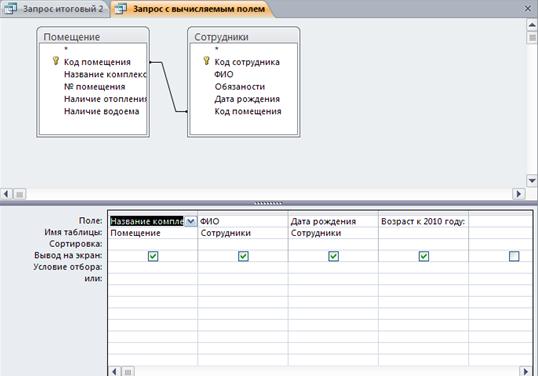Click the Сотрудники table cell under ФИО
The width and height of the screenshot is (538, 376).
(243, 233)
